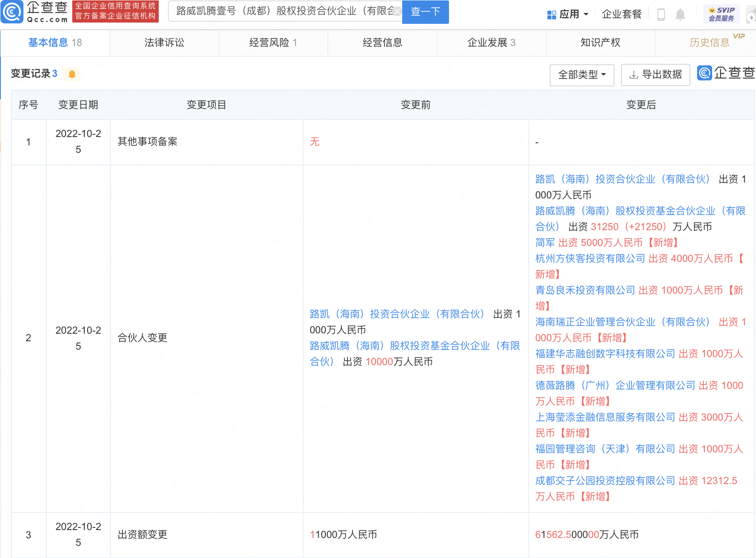The height and width of the screenshot is (558, 756).
Task: Click the mobile phone icon
Action: pyautogui.click(x=661, y=15)
